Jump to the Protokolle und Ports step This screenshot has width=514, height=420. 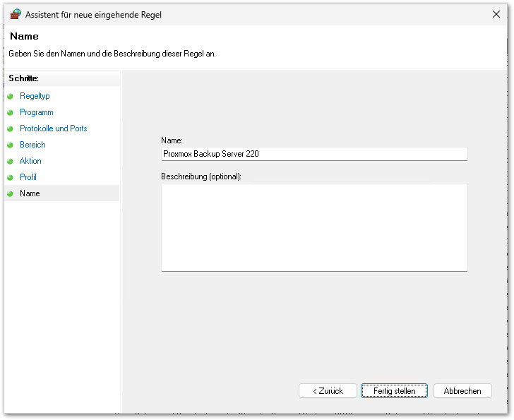click(x=54, y=128)
